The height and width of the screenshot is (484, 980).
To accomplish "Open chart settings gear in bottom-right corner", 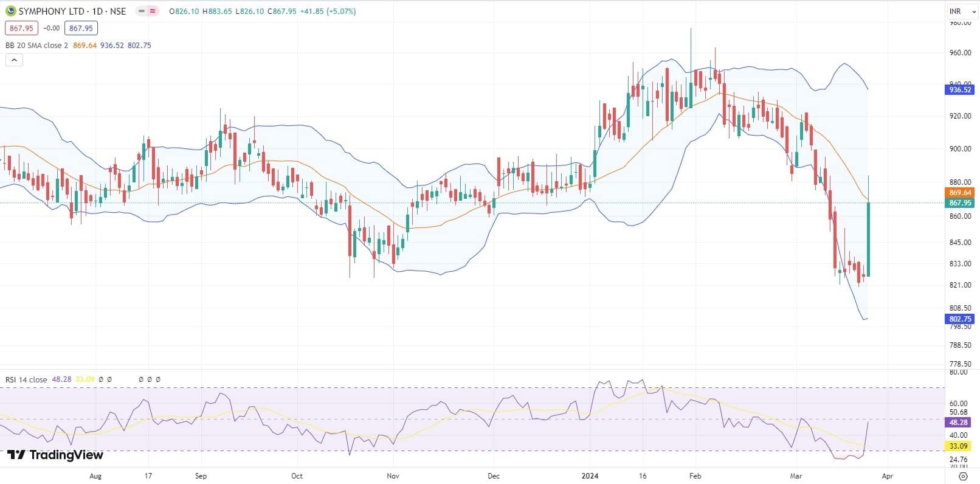I will [x=963, y=475].
